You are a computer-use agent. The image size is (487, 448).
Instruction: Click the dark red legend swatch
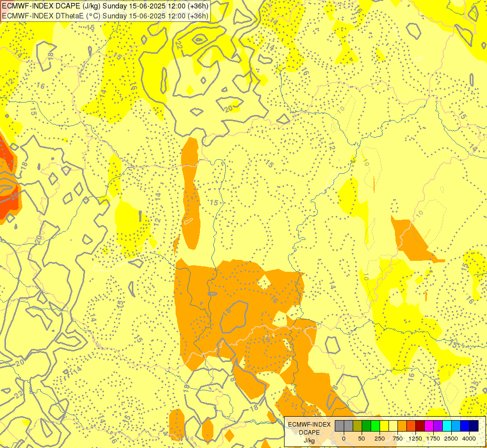coord(420,426)
